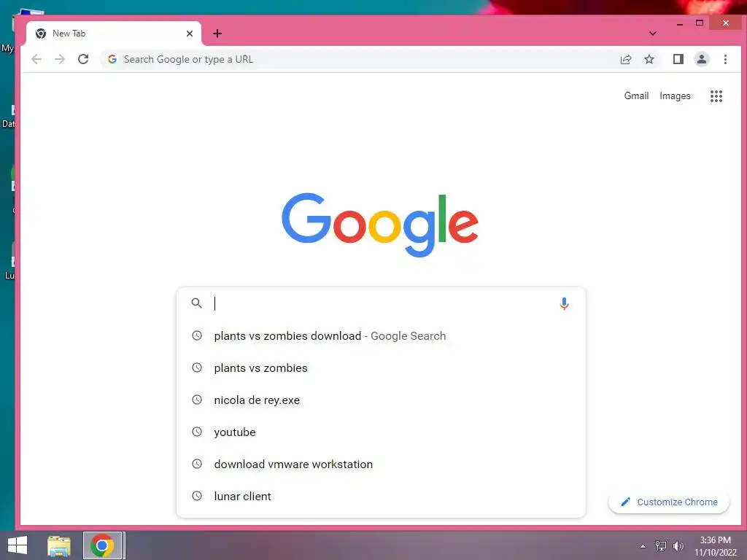This screenshot has height=560, width=747.
Task: Click the Forward navigation arrow
Action: pos(60,59)
